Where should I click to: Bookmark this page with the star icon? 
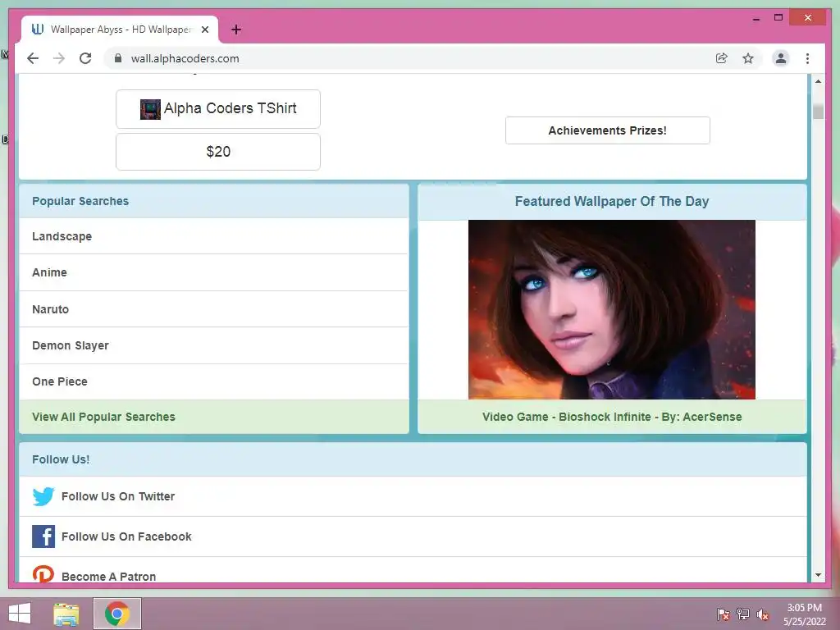click(x=748, y=58)
